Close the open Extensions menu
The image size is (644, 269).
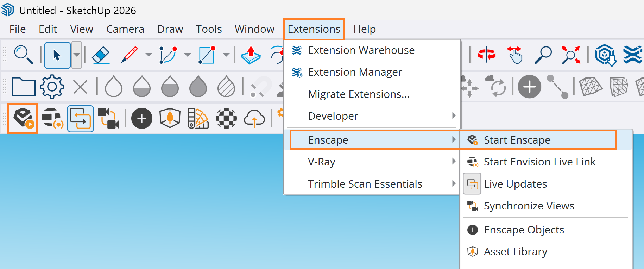coord(314,29)
